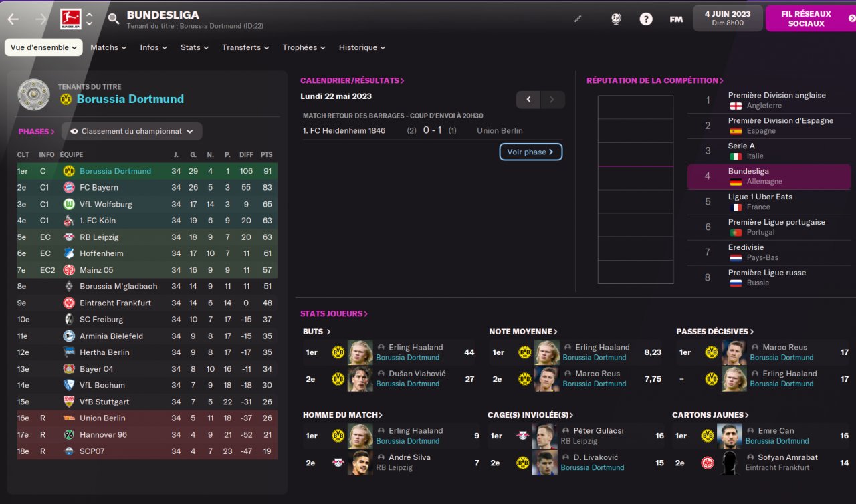Show next fixture date
The image size is (856, 504).
[x=552, y=100]
